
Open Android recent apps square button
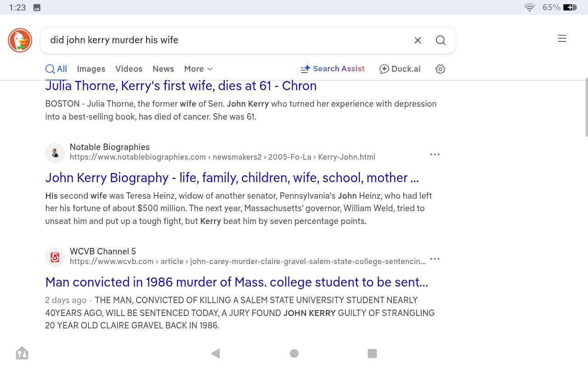pos(372,353)
